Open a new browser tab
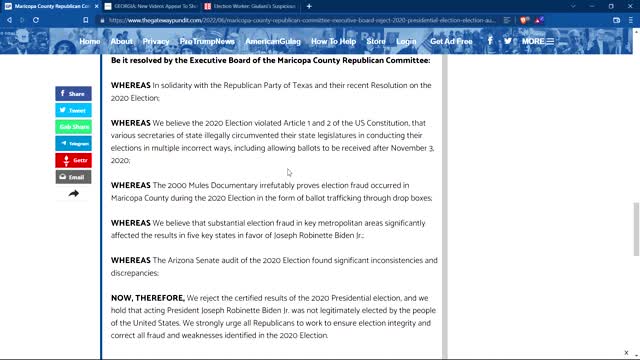The image size is (640, 360). pos(309,6)
